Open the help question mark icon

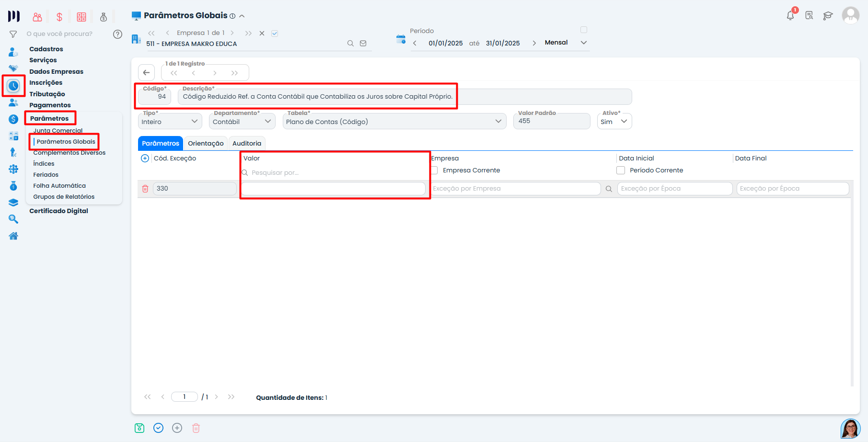117,34
